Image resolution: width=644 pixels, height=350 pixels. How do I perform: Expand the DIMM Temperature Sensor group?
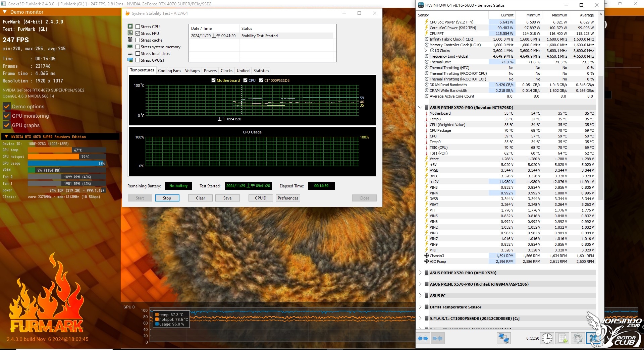point(420,307)
